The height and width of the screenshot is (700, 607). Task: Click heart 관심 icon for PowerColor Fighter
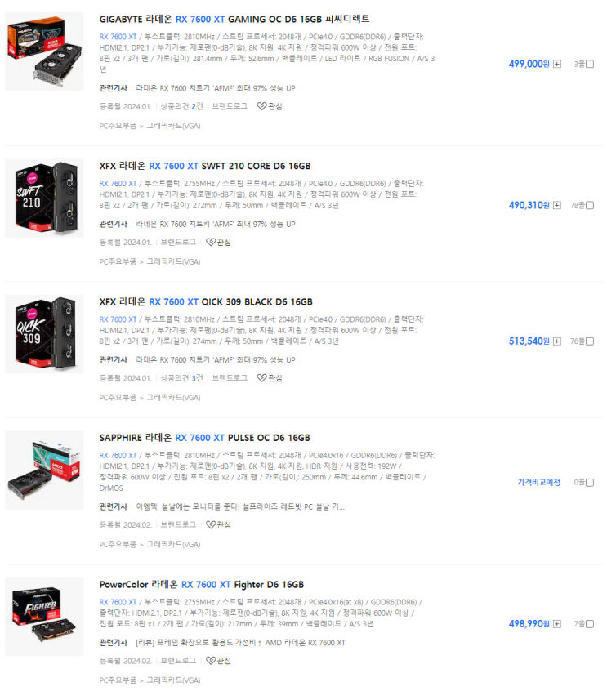211,660
